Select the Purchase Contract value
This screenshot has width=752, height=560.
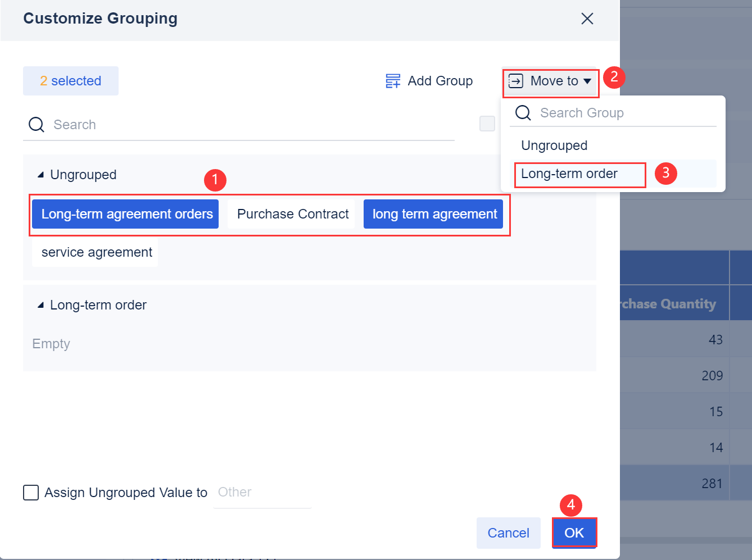292,214
